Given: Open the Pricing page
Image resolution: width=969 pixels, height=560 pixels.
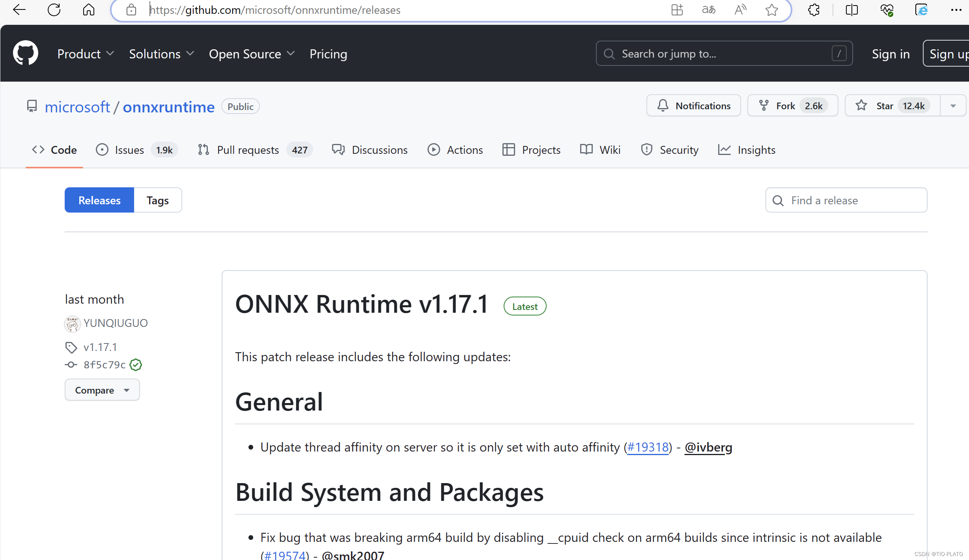Looking at the screenshot, I should point(328,54).
